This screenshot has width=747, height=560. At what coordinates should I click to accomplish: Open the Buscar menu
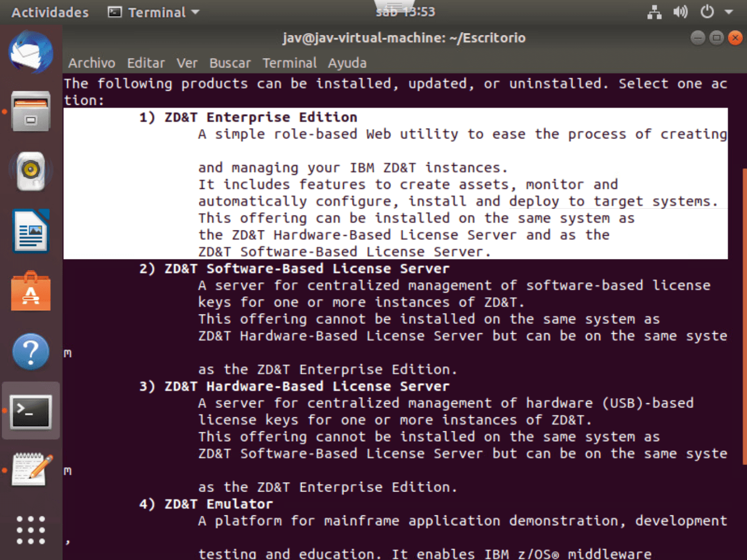pos(229,63)
